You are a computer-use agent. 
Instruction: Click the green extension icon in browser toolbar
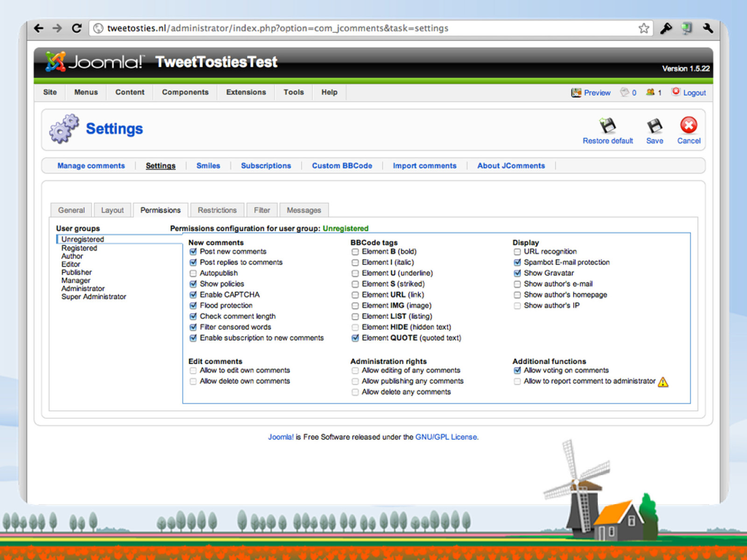click(687, 28)
